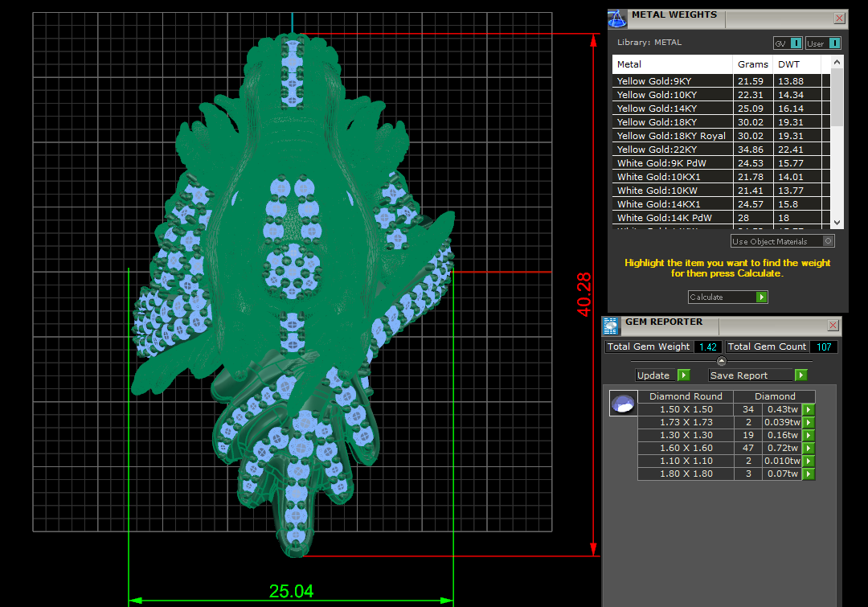Toggle the User library switch
The width and height of the screenshot is (868, 607).
pyautogui.click(x=834, y=43)
